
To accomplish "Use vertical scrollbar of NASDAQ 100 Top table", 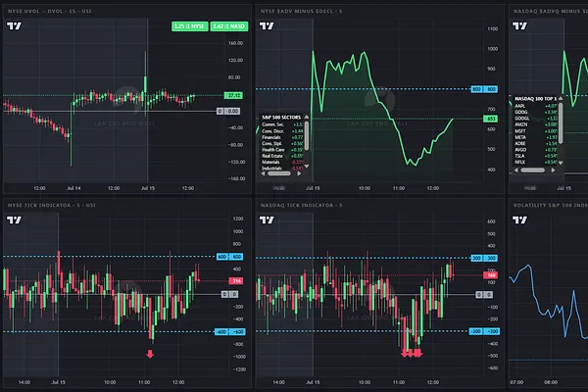I will 561,122.
